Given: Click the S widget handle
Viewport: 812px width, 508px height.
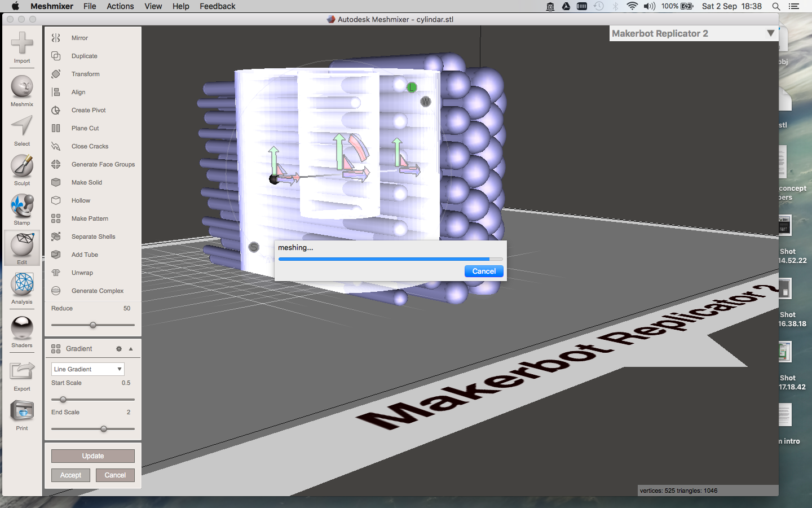Looking at the screenshot, I should coord(254,247).
